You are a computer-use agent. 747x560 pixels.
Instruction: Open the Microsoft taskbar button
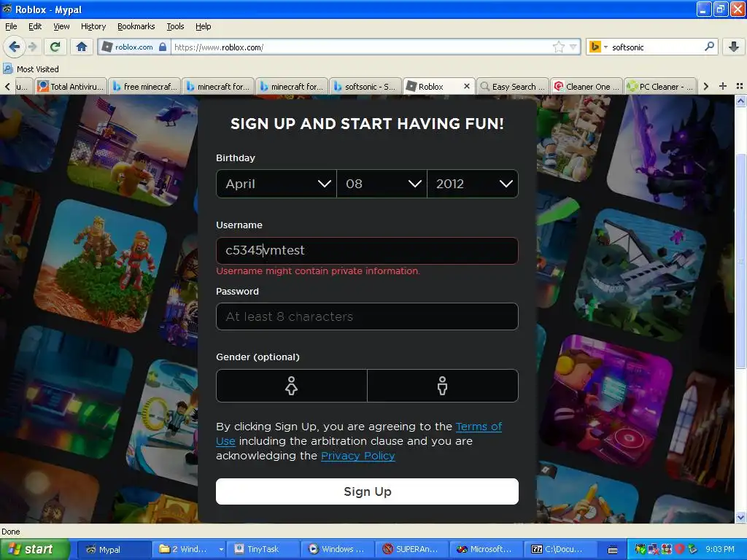(487, 549)
